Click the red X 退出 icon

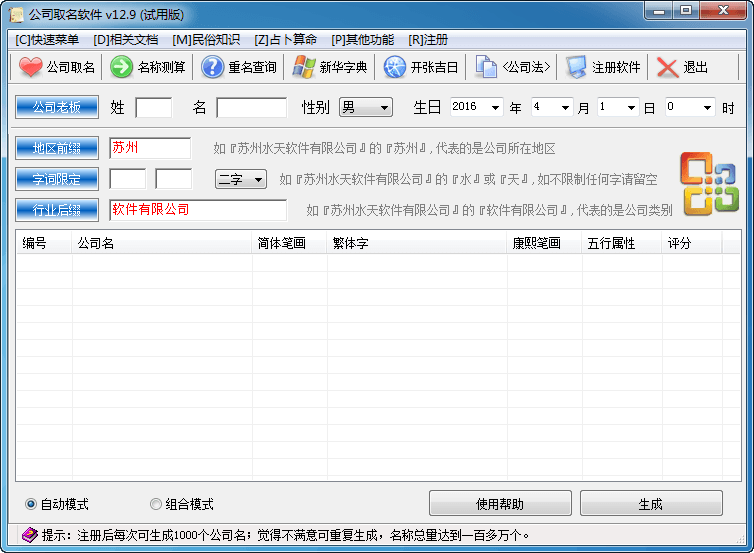point(668,67)
